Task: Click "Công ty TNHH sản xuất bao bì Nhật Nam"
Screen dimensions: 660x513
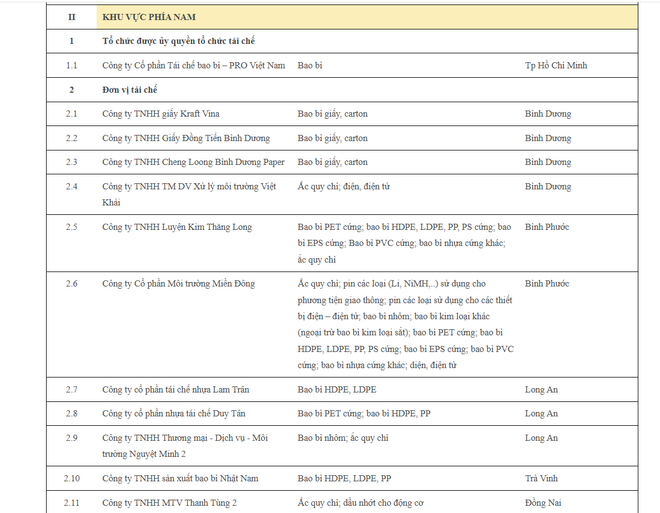Action: point(182,478)
